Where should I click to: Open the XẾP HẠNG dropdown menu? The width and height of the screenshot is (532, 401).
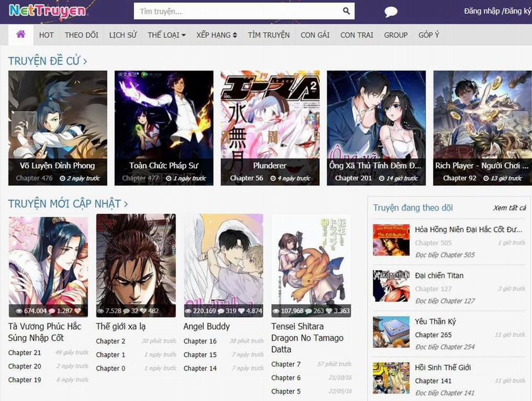(216, 35)
